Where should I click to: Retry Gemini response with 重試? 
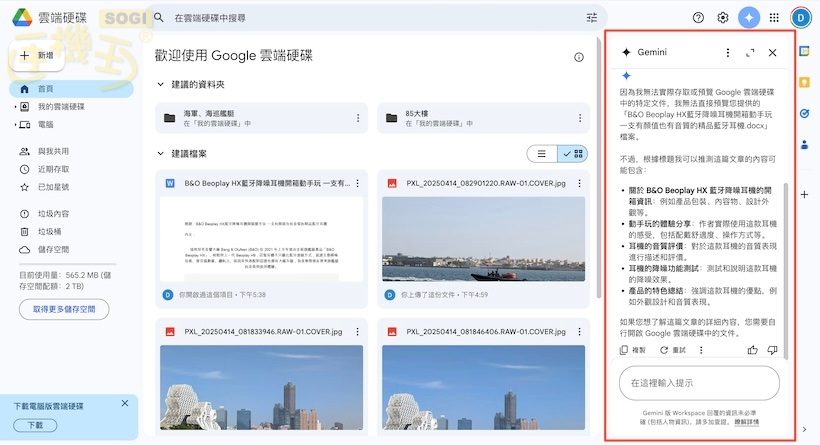click(673, 350)
